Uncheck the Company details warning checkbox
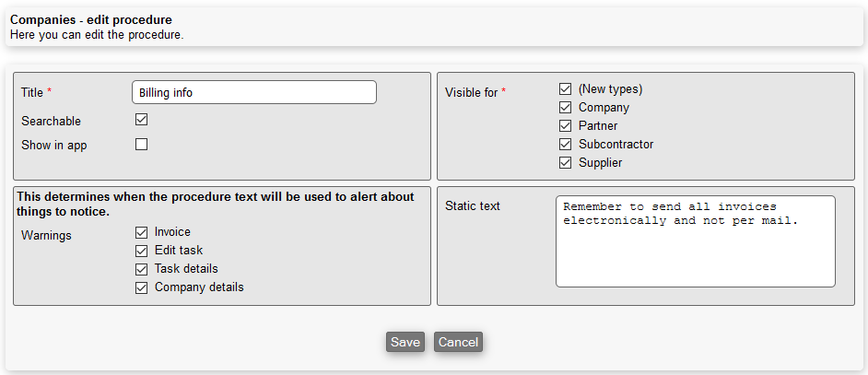 coord(142,287)
